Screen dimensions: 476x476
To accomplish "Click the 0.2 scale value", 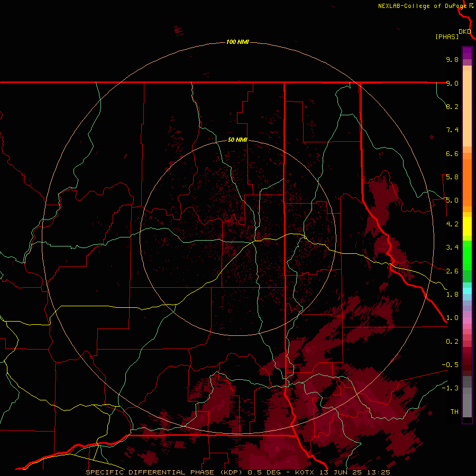I will point(452,342).
